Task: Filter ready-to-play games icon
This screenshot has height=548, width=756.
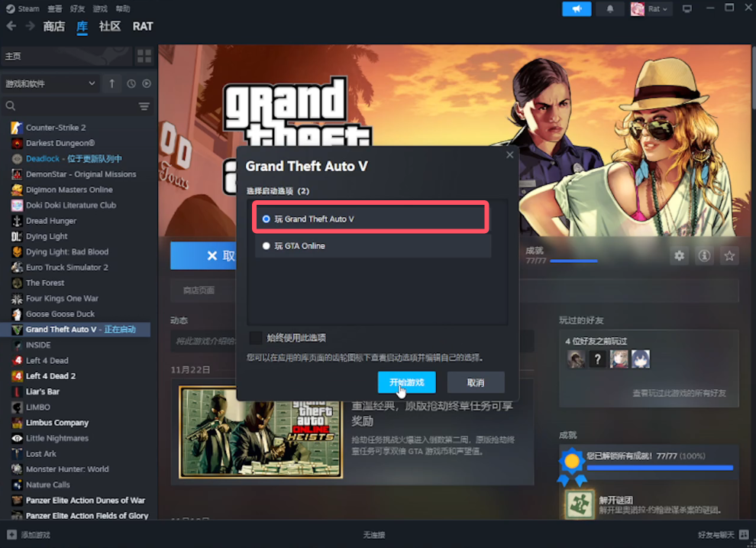Action: (x=147, y=84)
